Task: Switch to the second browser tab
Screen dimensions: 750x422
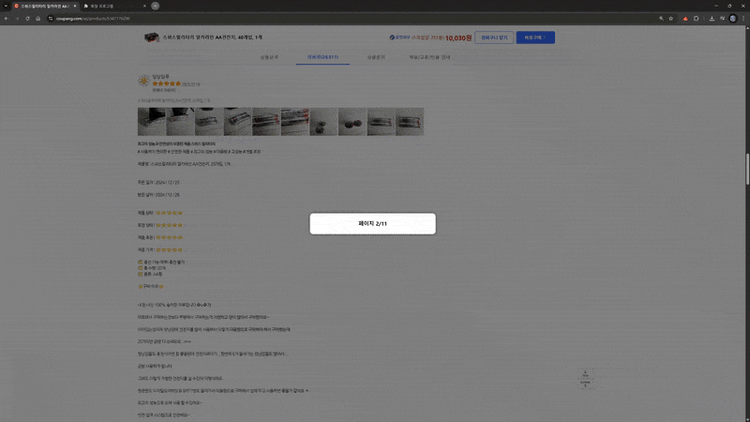Action: 114,6
